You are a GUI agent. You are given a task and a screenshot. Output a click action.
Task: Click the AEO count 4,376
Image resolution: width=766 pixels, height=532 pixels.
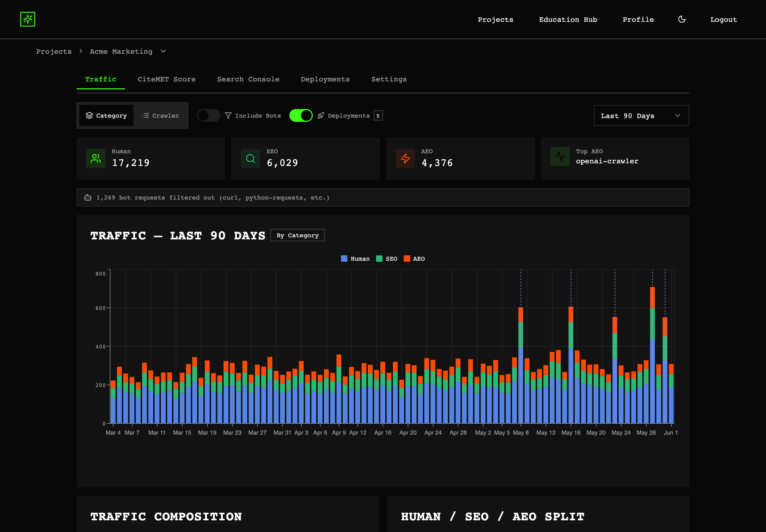click(x=437, y=163)
